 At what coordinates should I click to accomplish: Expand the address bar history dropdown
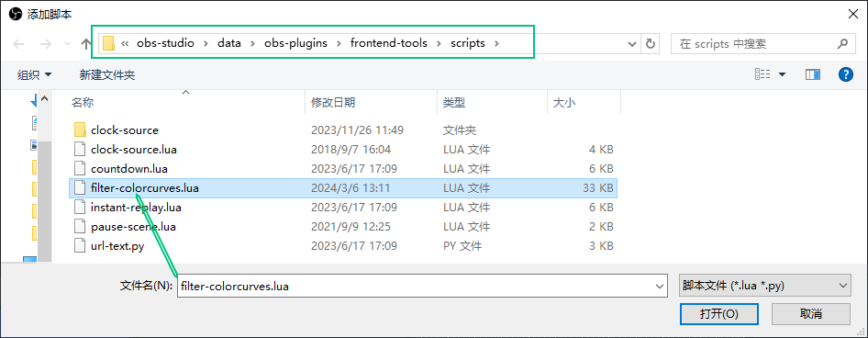click(631, 44)
